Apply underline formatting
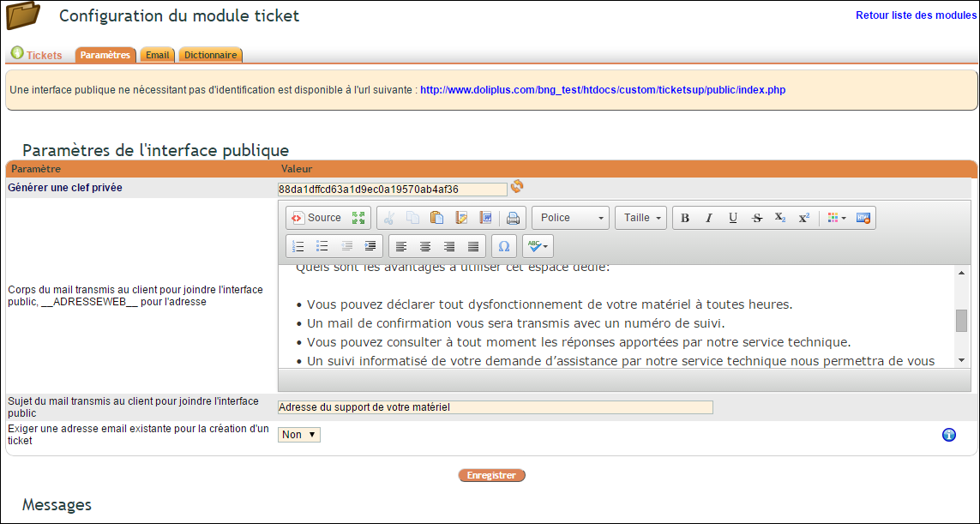 click(x=732, y=218)
